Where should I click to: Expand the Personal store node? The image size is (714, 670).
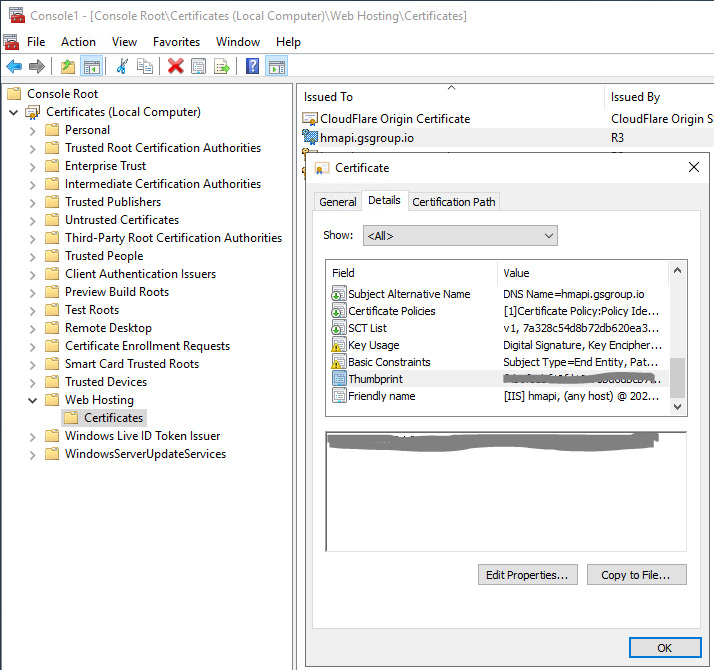click(32, 131)
